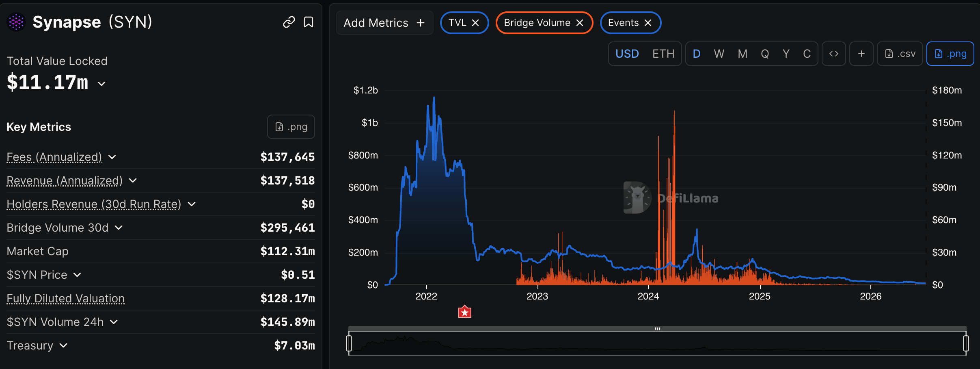Image resolution: width=980 pixels, height=369 pixels.
Task: Click the 2022 label on the chart axis
Action: point(426,296)
